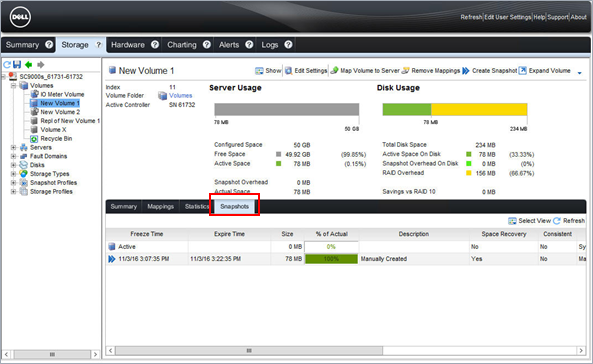Image resolution: width=593 pixels, height=364 pixels.
Task: Click the Remove Mappings icon
Action: click(x=405, y=71)
